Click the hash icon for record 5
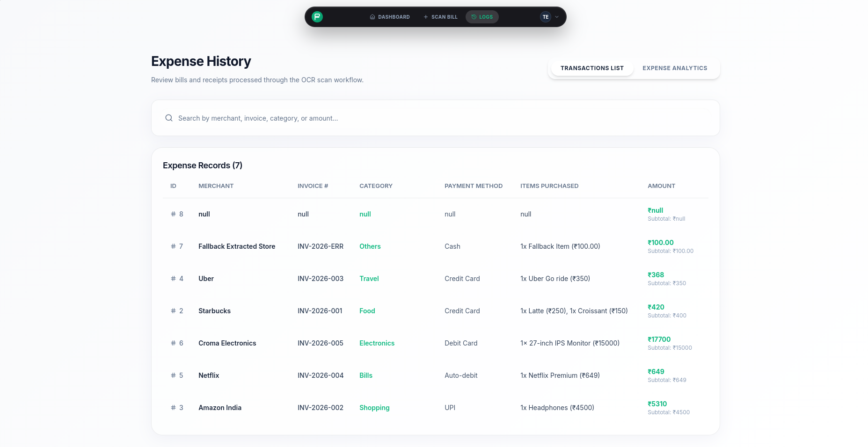Viewport: 868px width, 447px height. pyautogui.click(x=173, y=375)
